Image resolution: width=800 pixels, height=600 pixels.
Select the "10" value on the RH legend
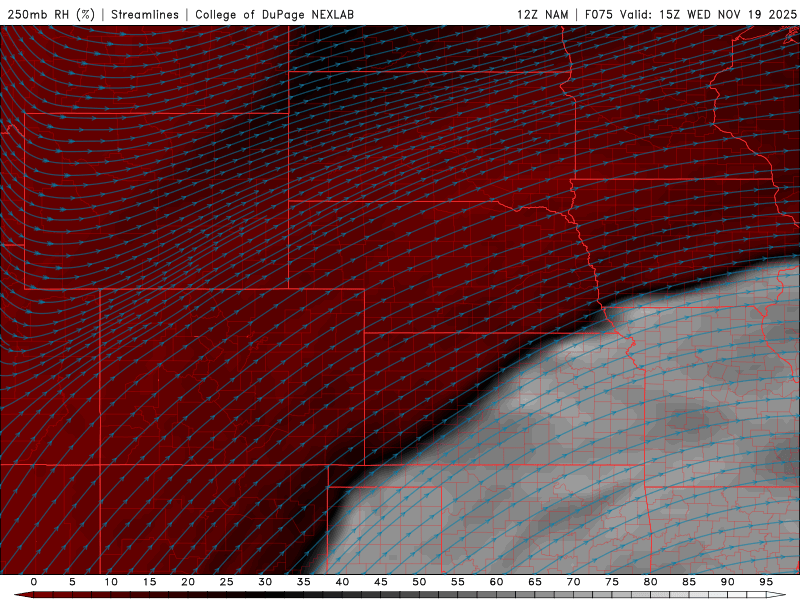coord(111,582)
